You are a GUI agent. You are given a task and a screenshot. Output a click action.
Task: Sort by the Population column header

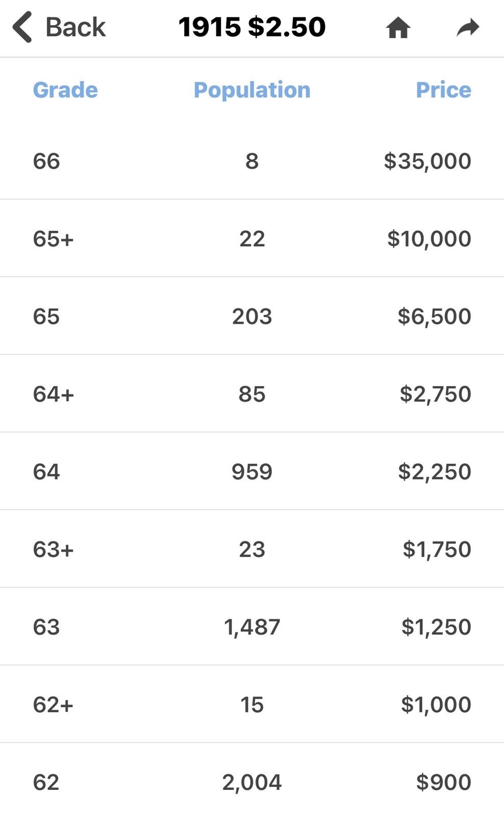point(252,90)
